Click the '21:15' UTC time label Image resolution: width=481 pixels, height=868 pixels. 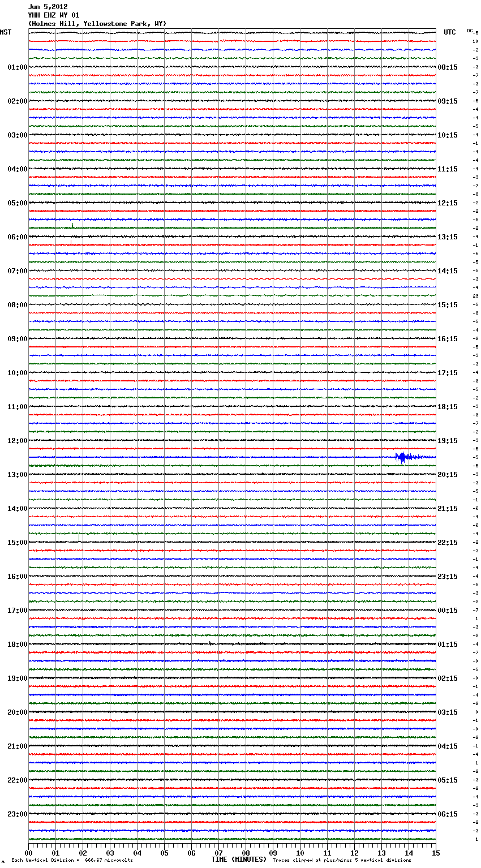pos(448,508)
